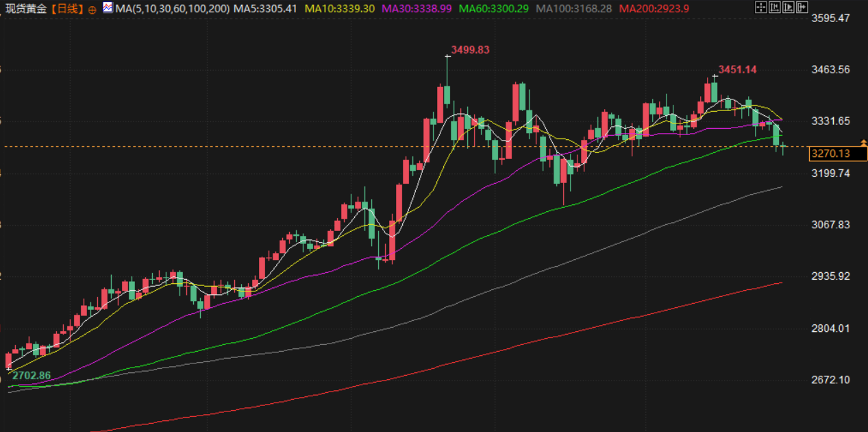Click the 现货黄金 symbol name
868x432 pixels.
tap(25, 9)
